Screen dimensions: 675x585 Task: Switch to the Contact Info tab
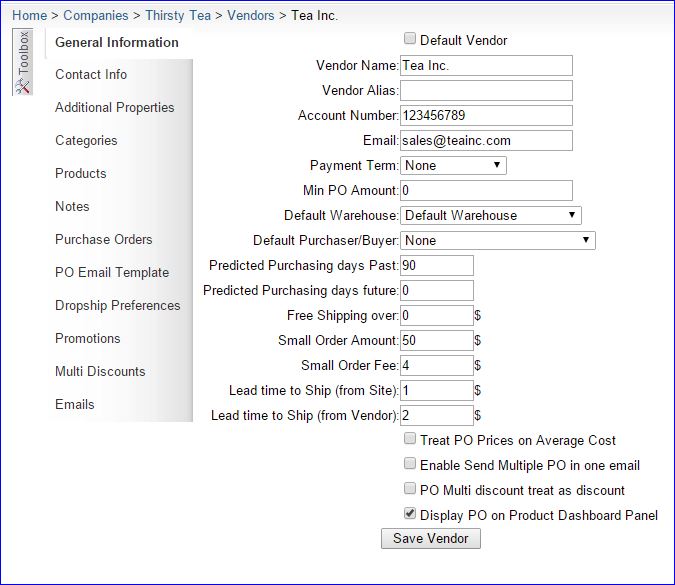[x=91, y=74]
